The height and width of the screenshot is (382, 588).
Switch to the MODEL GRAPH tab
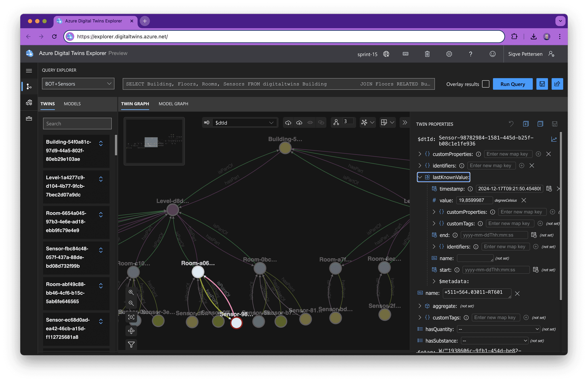(x=173, y=104)
